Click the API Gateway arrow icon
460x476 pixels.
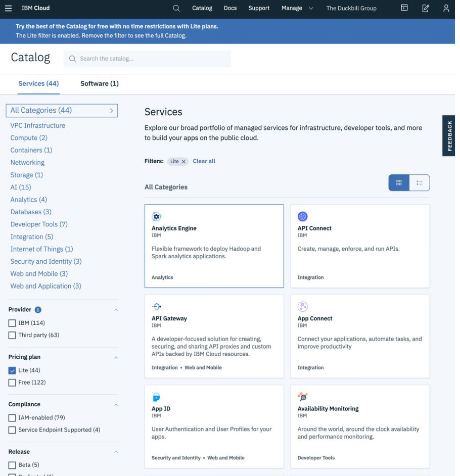pos(156,307)
